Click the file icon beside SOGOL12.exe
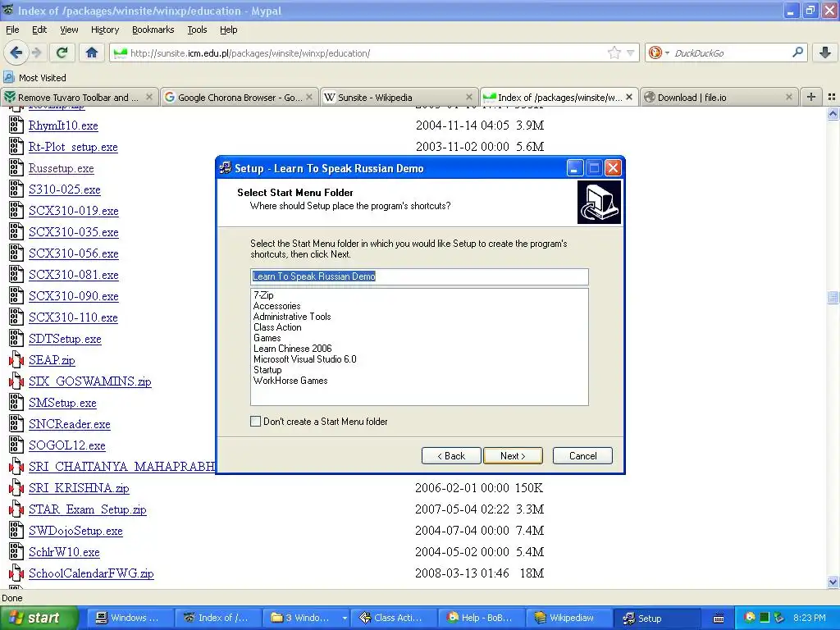 16,445
